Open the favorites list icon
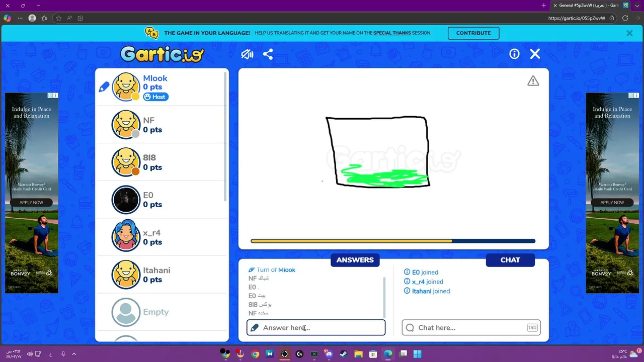This screenshot has height=362, width=644. [x=44, y=18]
